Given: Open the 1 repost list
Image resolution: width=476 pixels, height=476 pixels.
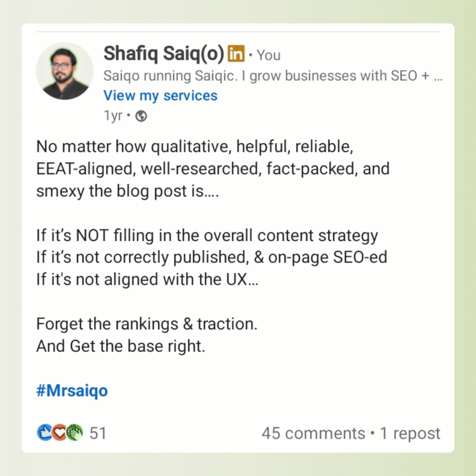Looking at the screenshot, I should pyautogui.click(x=410, y=433).
